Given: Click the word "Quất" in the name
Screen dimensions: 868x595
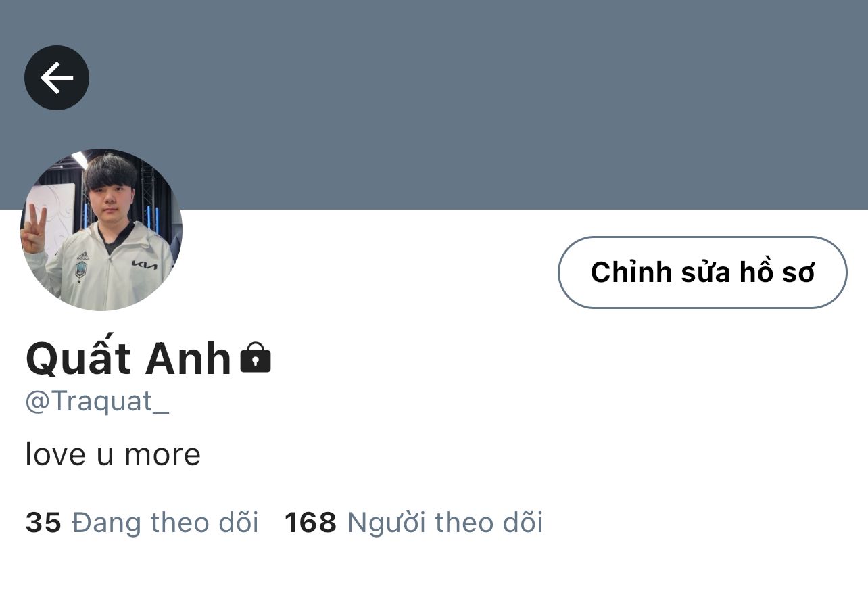Looking at the screenshot, I should point(78,358).
